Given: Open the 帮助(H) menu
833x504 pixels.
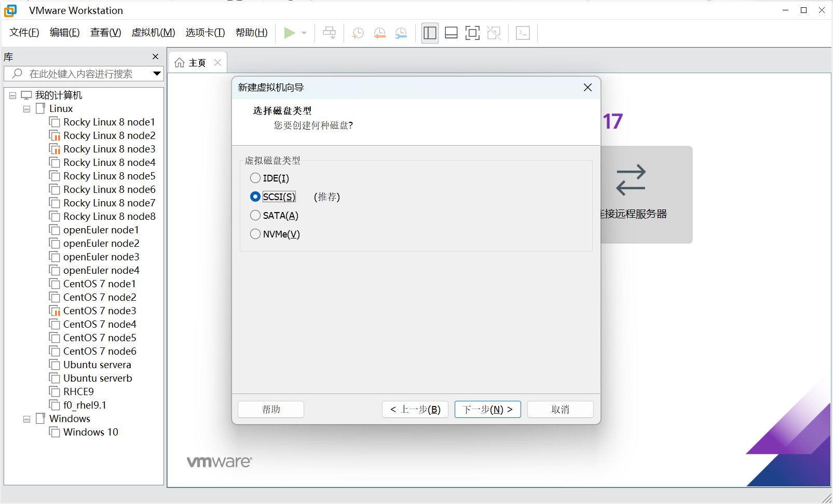Looking at the screenshot, I should tap(252, 33).
